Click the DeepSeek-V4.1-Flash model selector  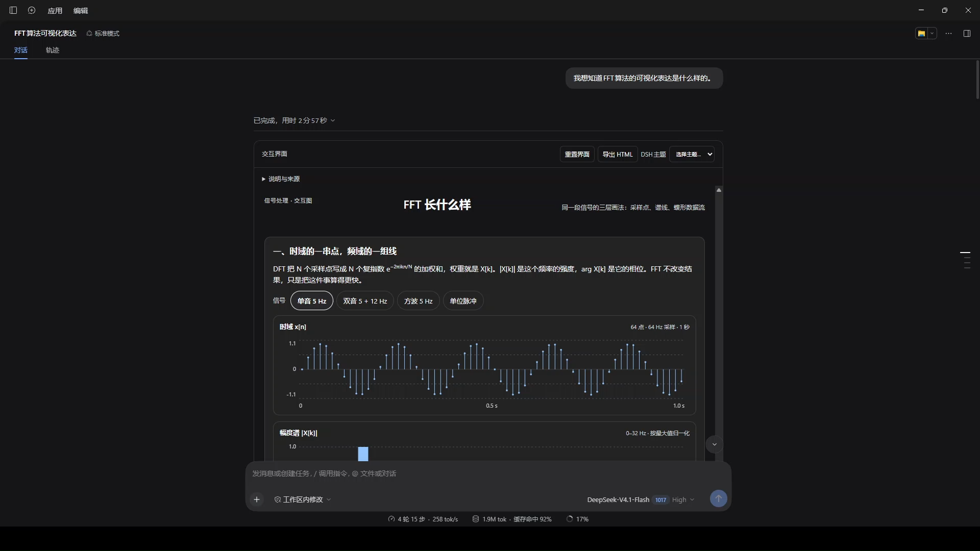pyautogui.click(x=618, y=499)
